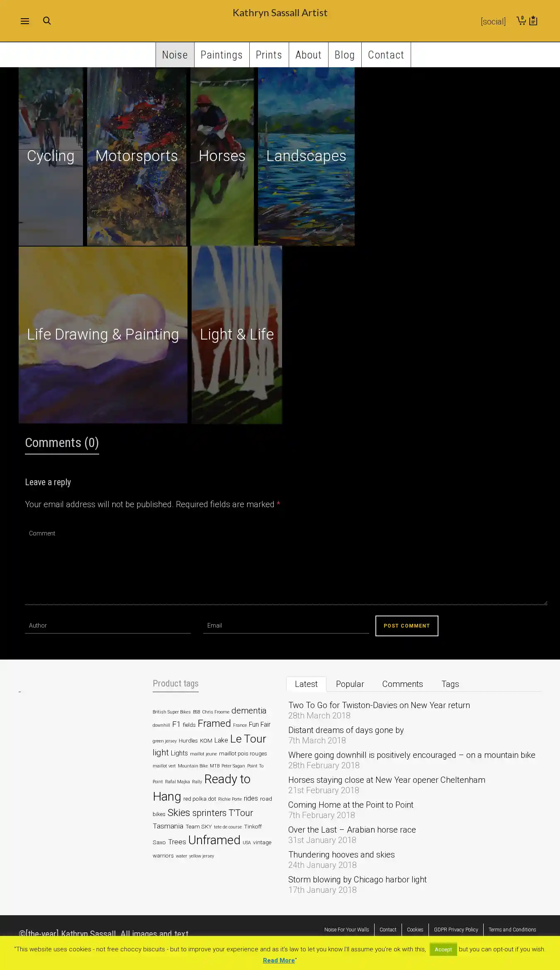Click the search magnifier icon
This screenshot has height=970, width=560.
coord(47,21)
